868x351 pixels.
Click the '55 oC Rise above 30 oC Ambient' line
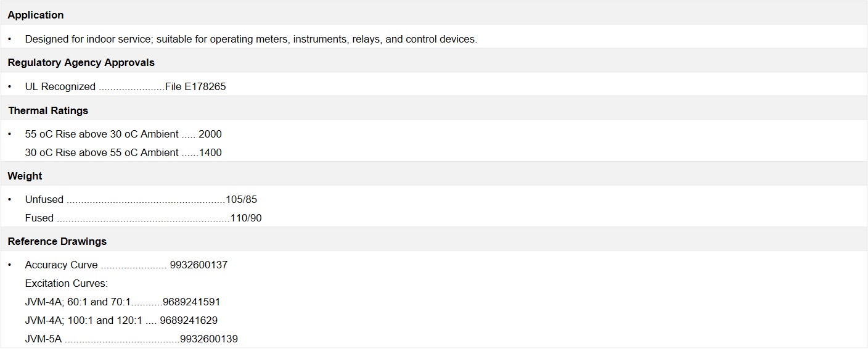(x=102, y=134)
